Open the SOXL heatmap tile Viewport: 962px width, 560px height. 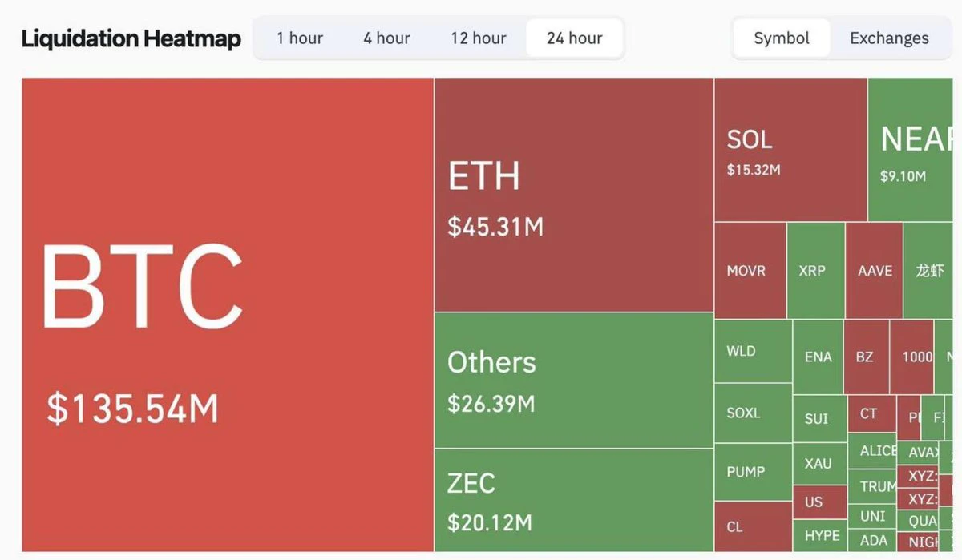pos(754,413)
